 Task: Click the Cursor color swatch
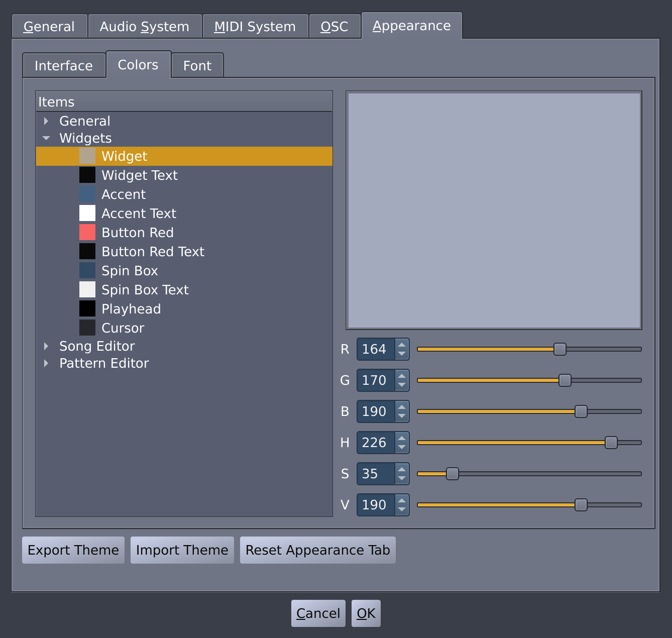tap(87, 328)
